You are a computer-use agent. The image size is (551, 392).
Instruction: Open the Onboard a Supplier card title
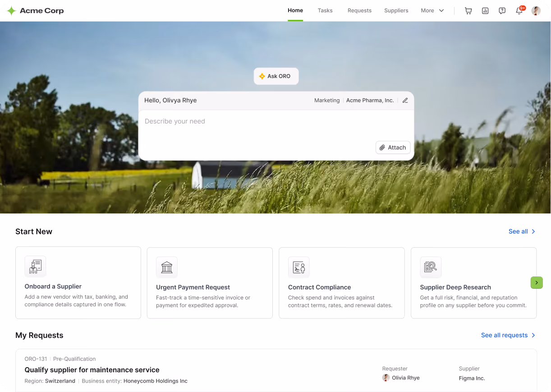(53, 286)
